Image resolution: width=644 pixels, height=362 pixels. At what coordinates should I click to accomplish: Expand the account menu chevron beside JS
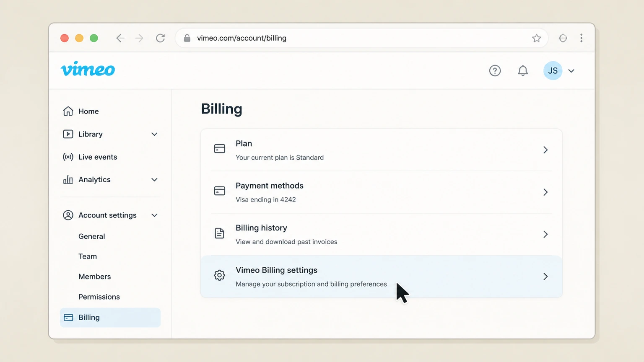(x=571, y=71)
